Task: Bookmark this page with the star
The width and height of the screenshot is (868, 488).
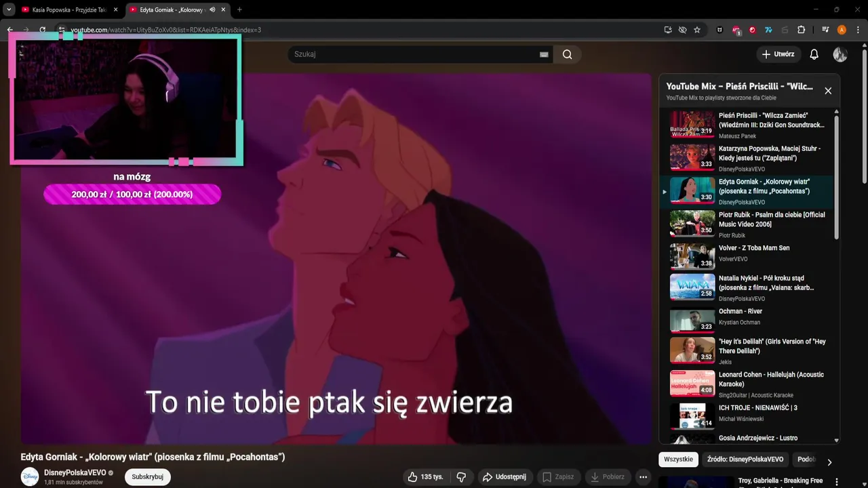Action: pyautogui.click(x=697, y=30)
